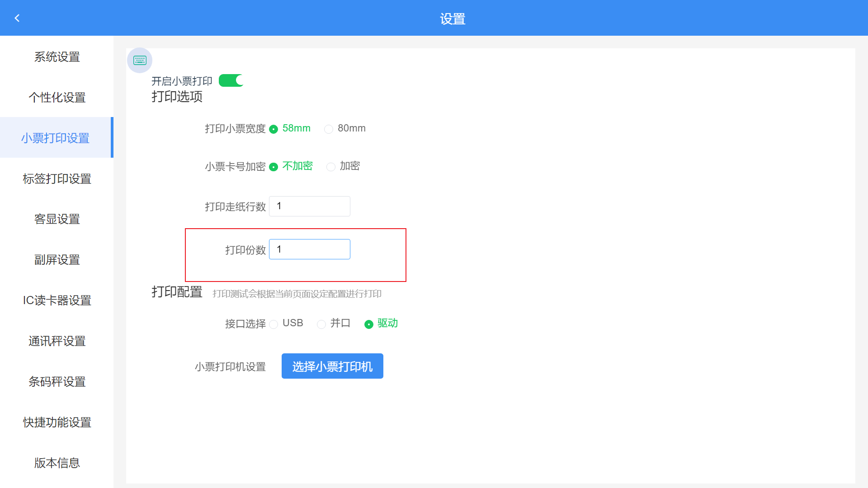
Task: Select 58mm receipt width
Action: coord(274,129)
